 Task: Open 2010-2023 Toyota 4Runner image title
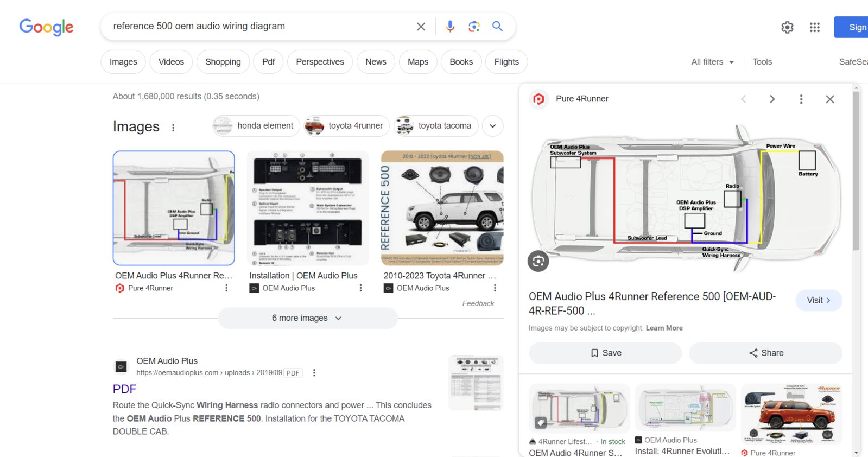[440, 276]
